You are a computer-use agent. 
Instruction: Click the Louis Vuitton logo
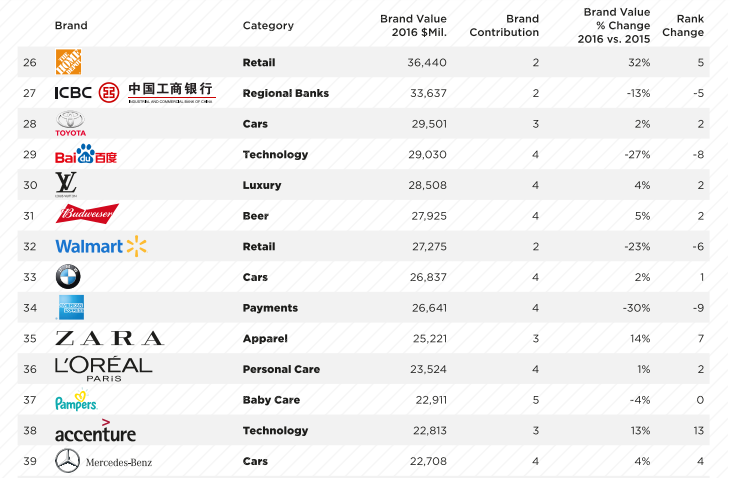click(x=66, y=185)
